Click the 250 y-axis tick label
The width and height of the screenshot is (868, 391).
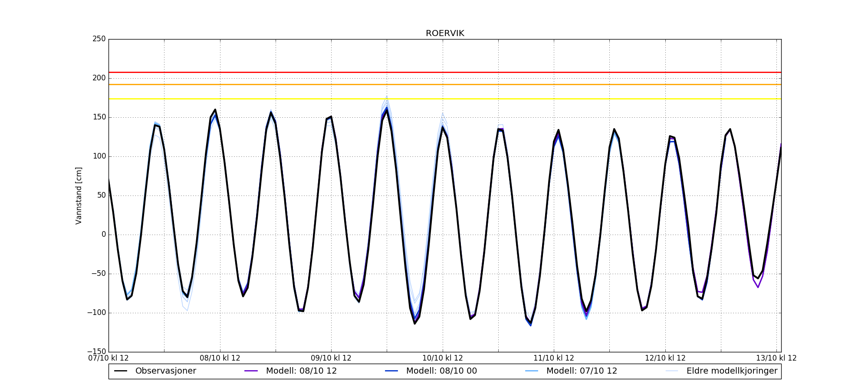[x=99, y=39]
